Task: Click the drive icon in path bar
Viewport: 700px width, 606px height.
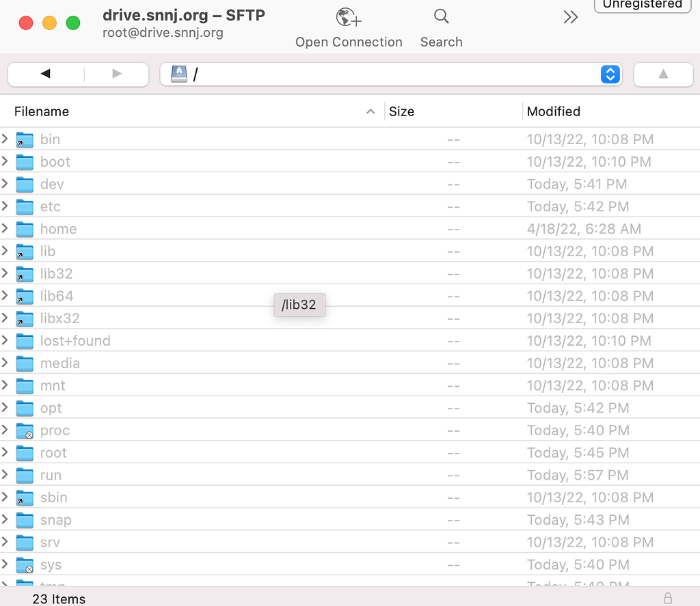Action: tap(178, 74)
